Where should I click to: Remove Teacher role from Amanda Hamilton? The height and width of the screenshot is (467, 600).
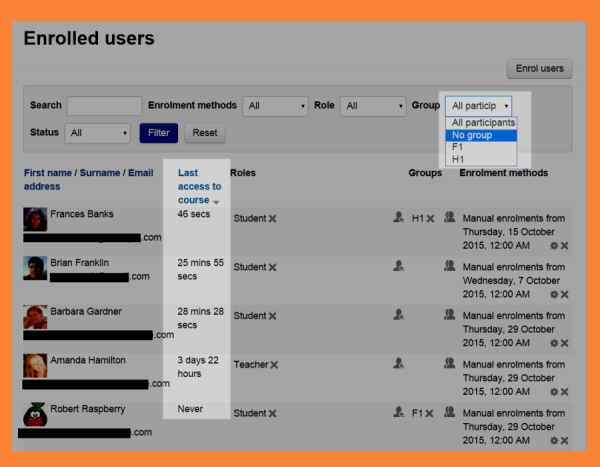(273, 365)
